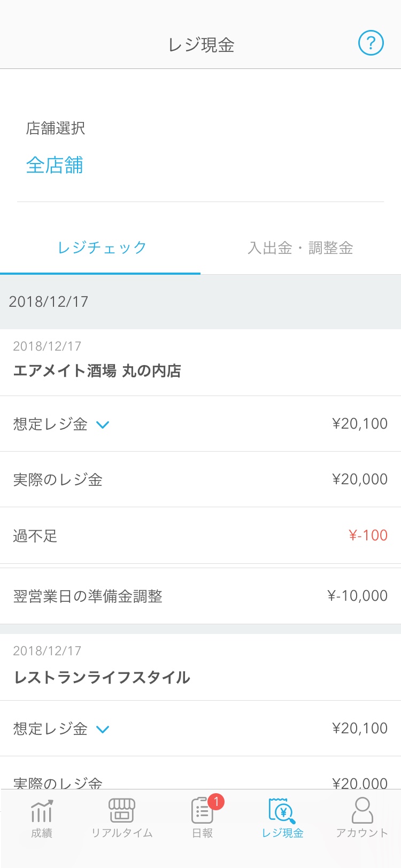Screen dimensions: 401x868
Task: Tap the red notification badge on 日報
Action: click(216, 801)
